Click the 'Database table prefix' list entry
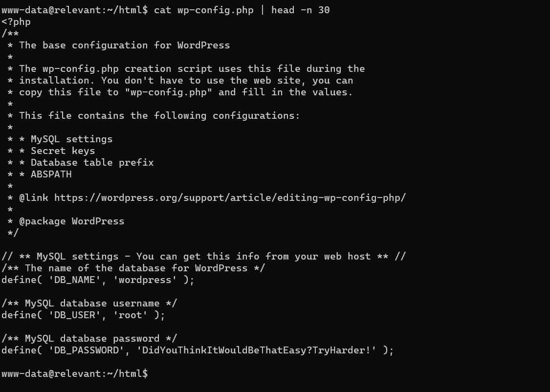Image resolution: width=550 pixels, height=392 pixels. (x=92, y=163)
